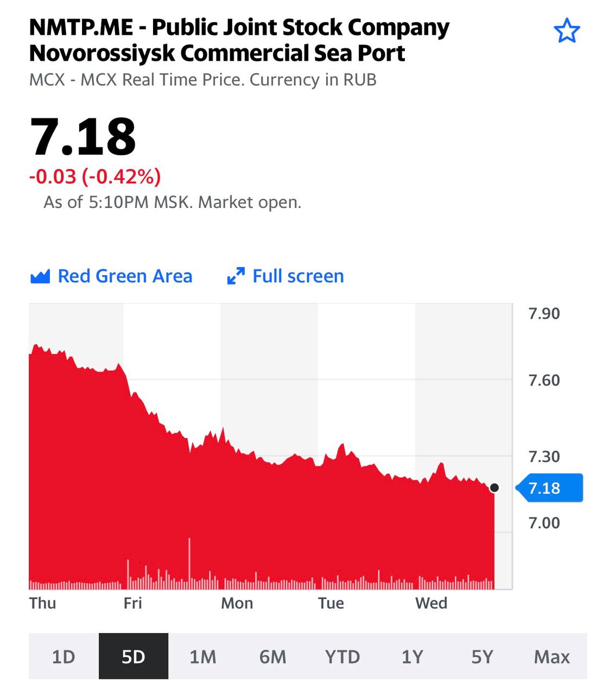Select the Max time range
This screenshot has height=695, width=616.
552,656
